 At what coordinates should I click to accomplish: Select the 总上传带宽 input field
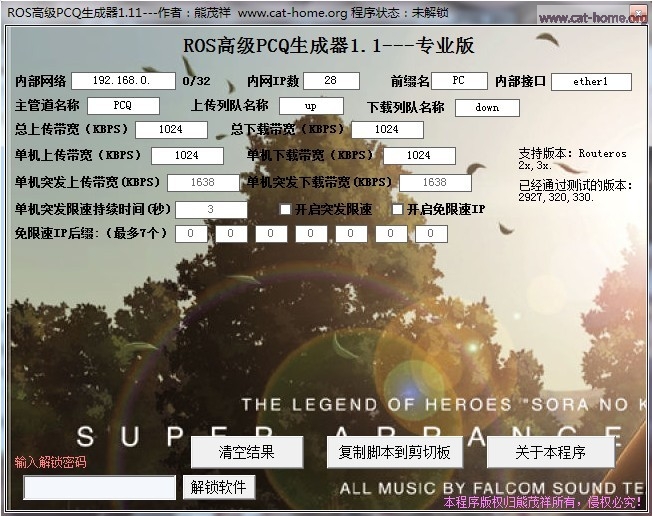171,129
